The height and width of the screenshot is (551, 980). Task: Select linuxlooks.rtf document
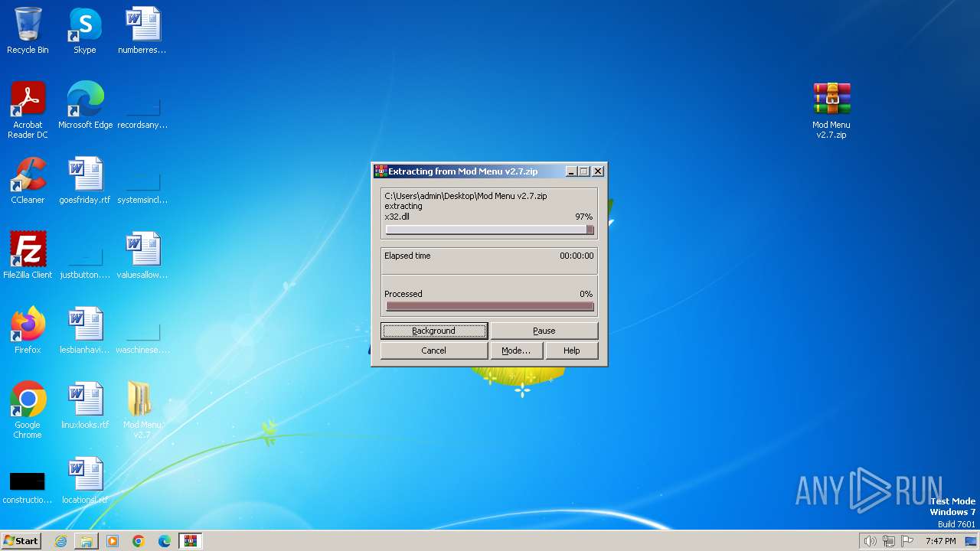tap(85, 406)
